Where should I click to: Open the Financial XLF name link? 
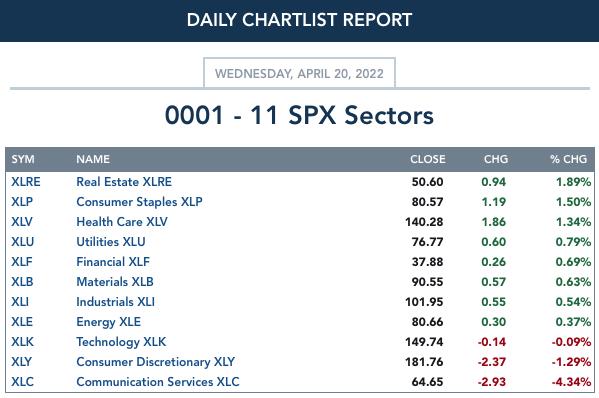click(x=113, y=262)
